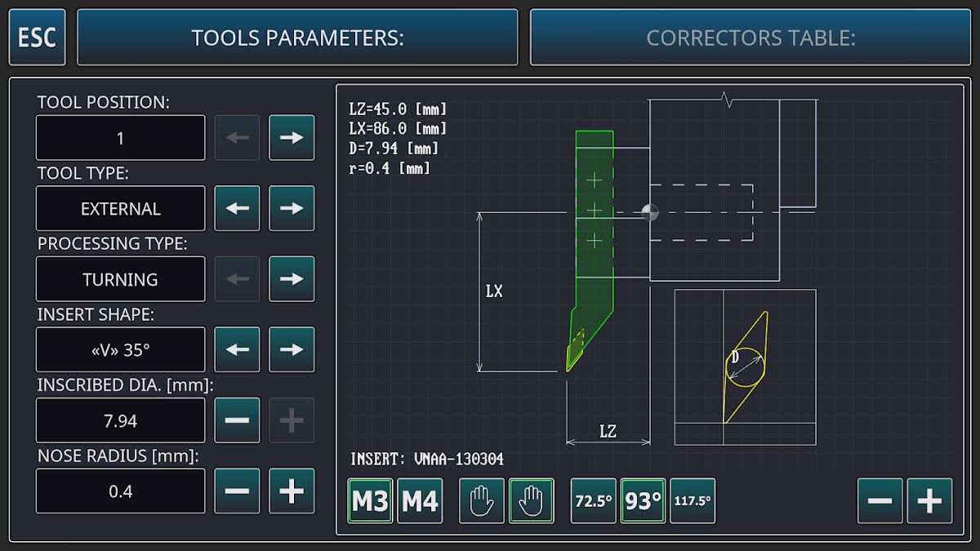Zoom out the tool diagram
This screenshot has height=551, width=980.
880,501
